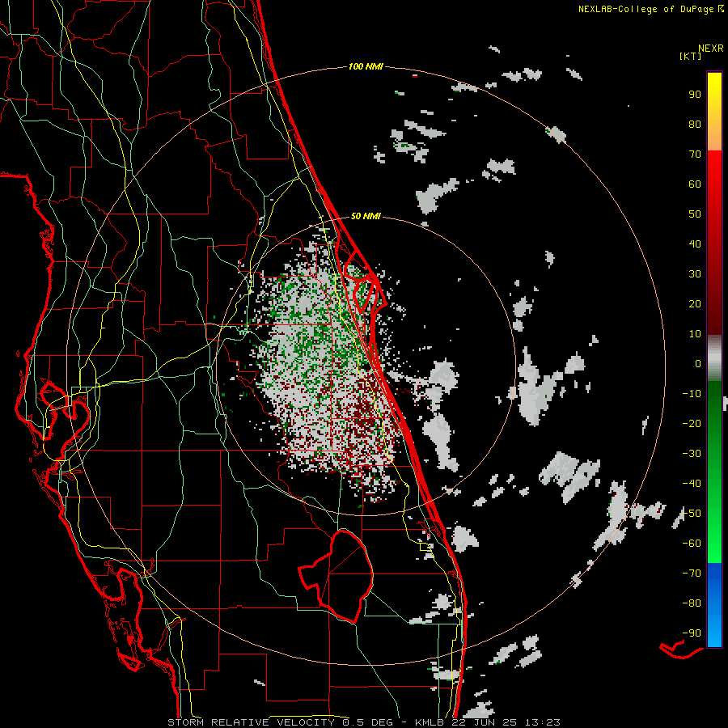
Task: Click the blue bottom segment of the color bar
Action: click(x=714, y=605)
